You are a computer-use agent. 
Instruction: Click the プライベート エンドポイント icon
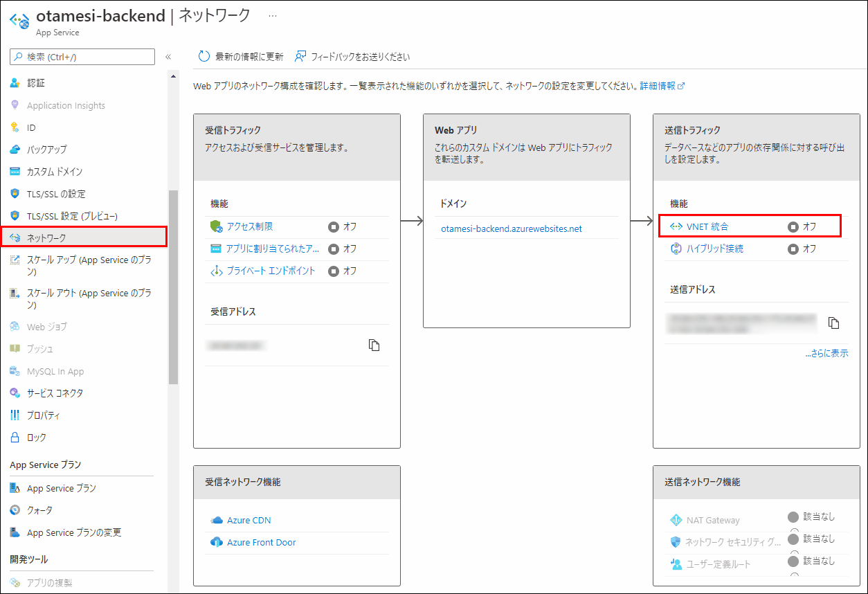[216, 271]
